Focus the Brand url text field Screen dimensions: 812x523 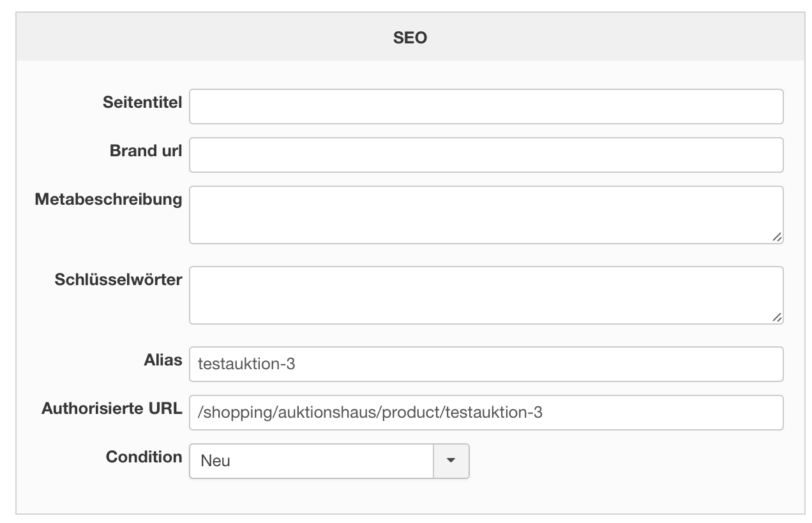(x=486, y=155)
